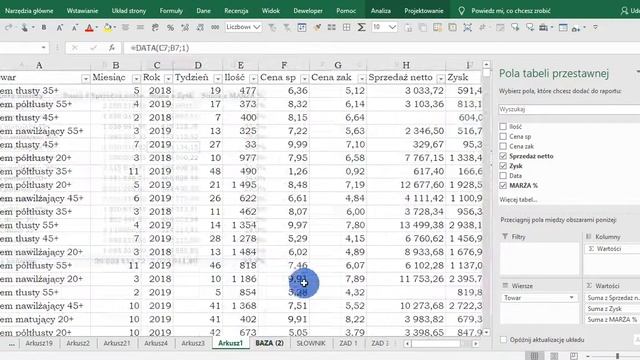
Task: Open the Formuły ribbon tab
Action: pyautogui.click(x=171, y=11)
